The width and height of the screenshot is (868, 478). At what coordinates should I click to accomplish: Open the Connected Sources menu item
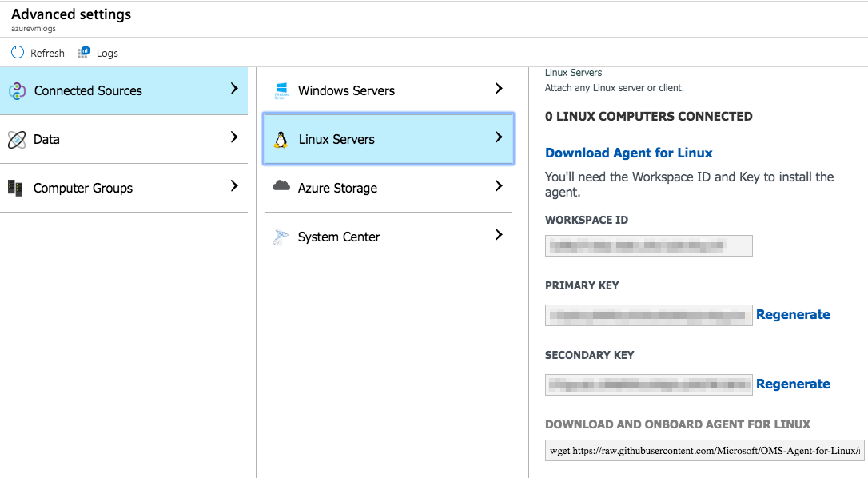pyautogui.click(x=124, y=91)
